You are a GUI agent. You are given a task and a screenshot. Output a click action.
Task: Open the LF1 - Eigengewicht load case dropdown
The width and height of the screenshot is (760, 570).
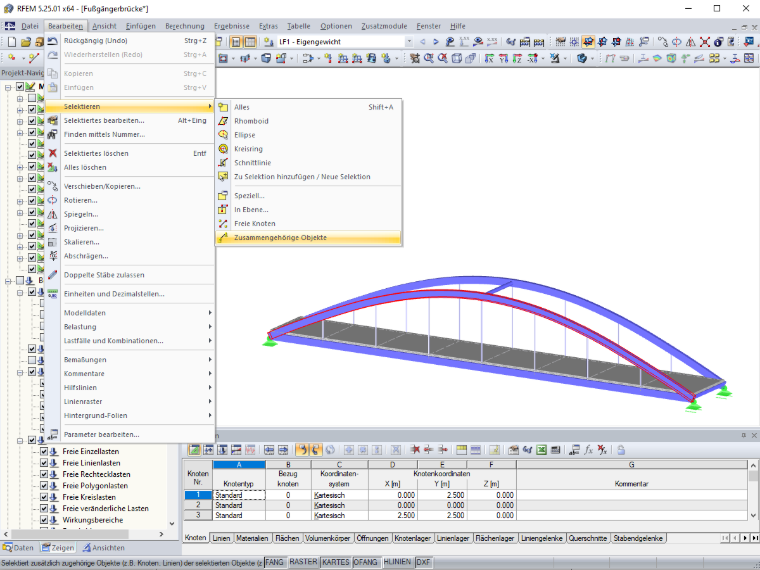[x=409, y=42]
